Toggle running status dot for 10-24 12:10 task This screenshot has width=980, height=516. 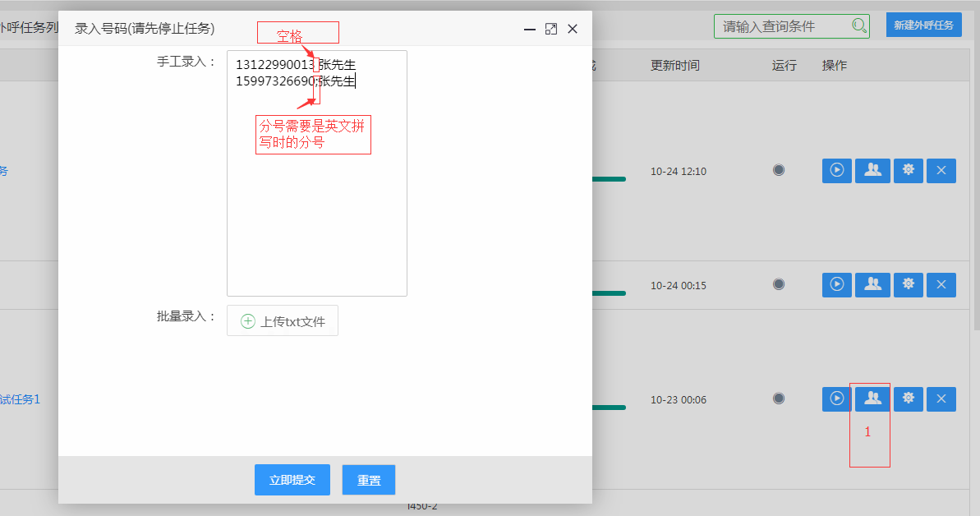[x=779, y=170]
